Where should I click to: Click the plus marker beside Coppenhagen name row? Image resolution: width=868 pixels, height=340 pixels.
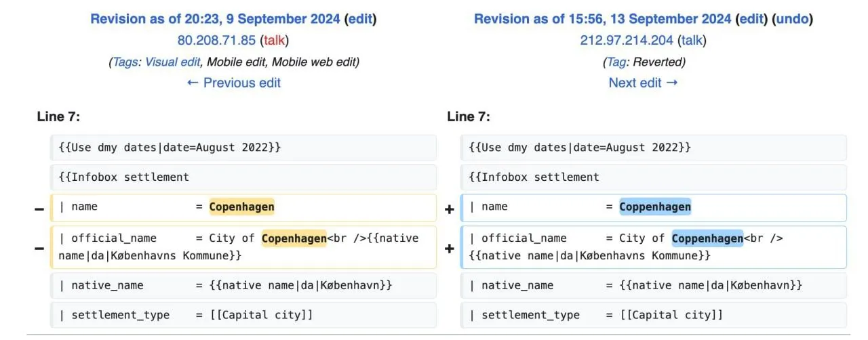coord(449,209)
